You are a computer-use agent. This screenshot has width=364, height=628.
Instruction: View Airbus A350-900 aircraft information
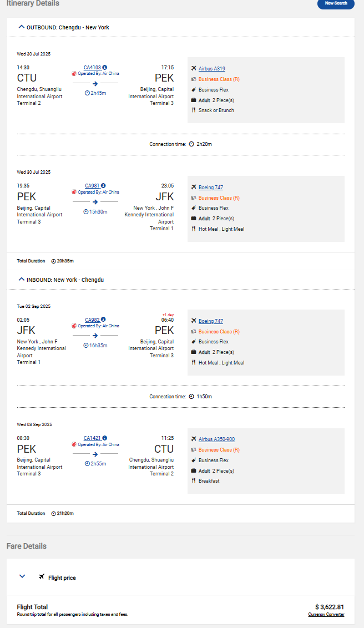pos(216,439)
